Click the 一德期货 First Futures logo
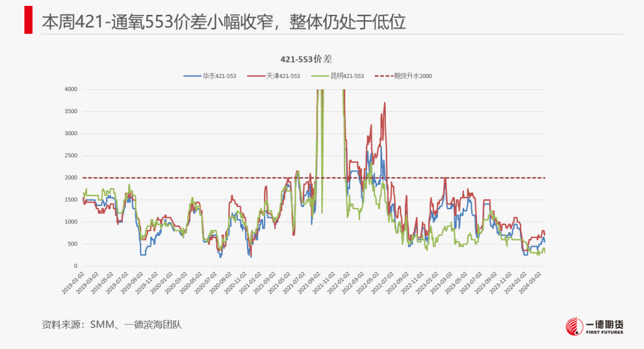Viewport: 644px width, 349px height. click(595, 326)
